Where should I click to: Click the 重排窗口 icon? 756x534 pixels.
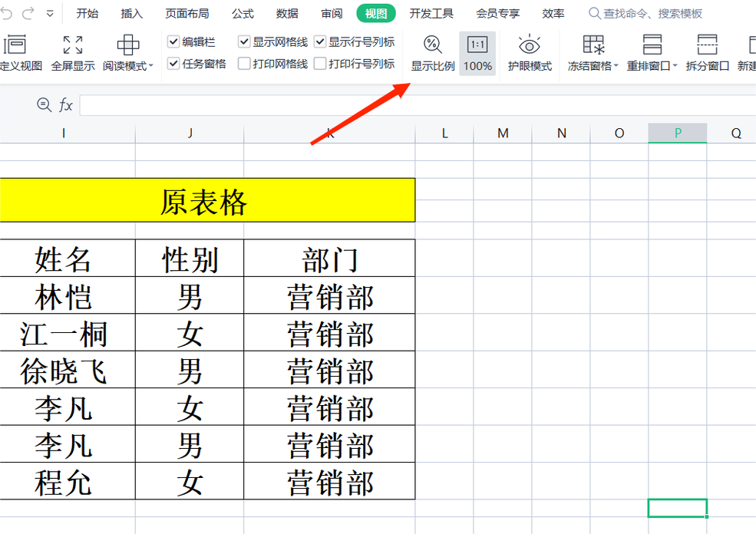click(652, 44)
